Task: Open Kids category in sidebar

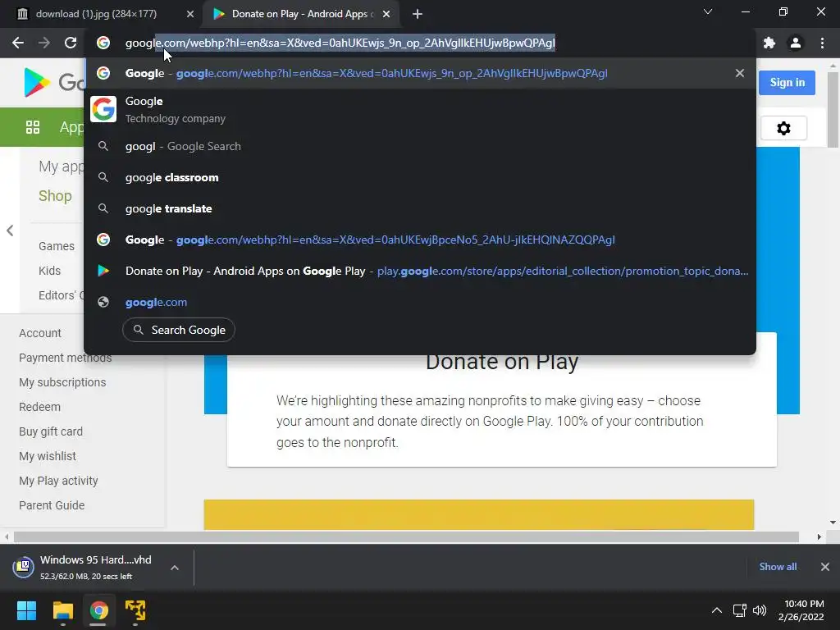Action: [49, 271]
